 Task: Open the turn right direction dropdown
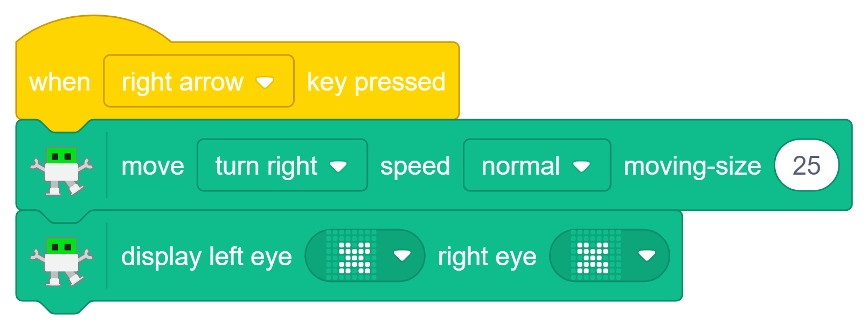(282, 165)
